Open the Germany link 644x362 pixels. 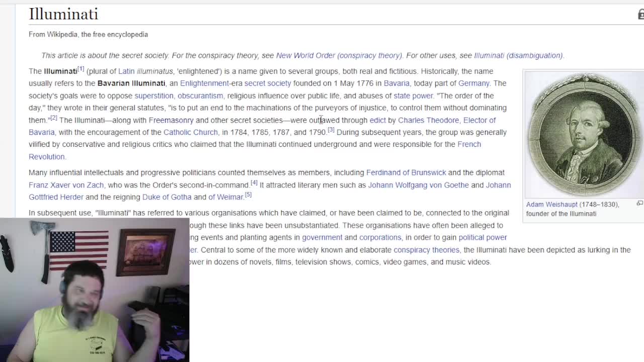click(x=473, y=83)
